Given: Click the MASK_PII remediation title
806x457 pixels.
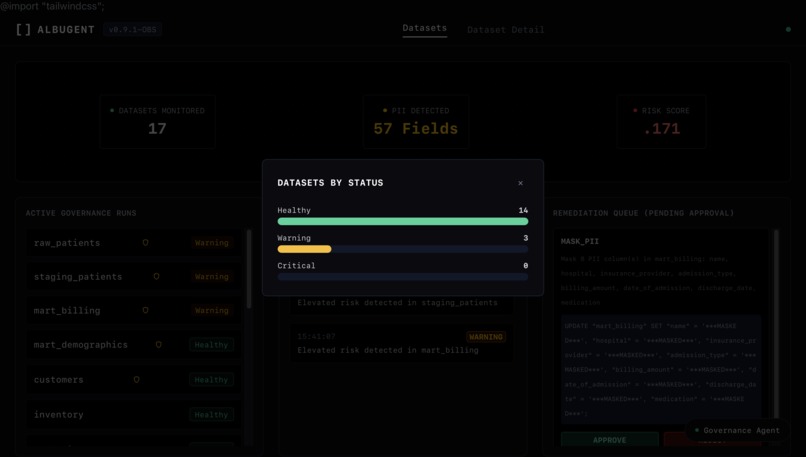Looking at the screenshot, I should click(579, 241).
